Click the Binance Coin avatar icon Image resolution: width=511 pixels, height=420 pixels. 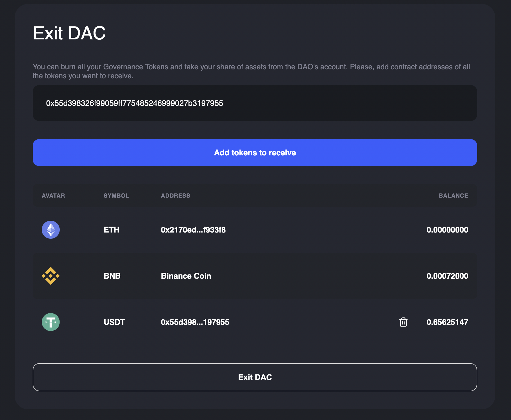pos(51,276)
